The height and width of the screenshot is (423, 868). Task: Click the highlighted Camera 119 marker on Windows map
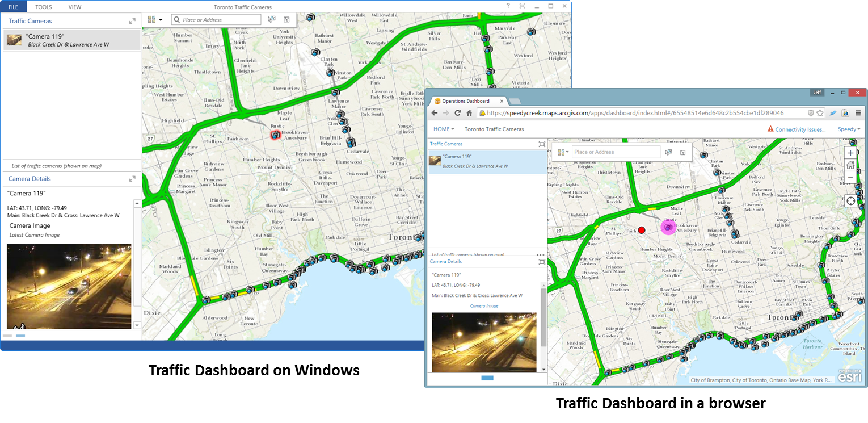point(276,135)
